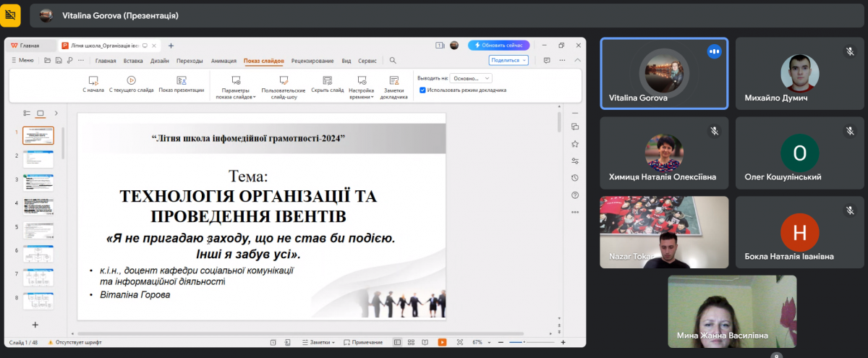Click the save icon in quick toolbar
868x358 pixels.
[58, 61]
